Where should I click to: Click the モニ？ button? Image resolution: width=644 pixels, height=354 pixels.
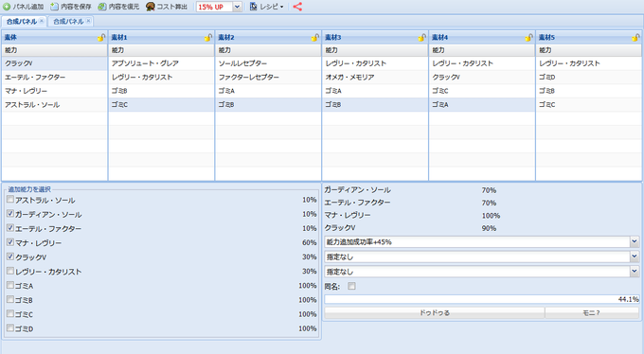[592, 313]
